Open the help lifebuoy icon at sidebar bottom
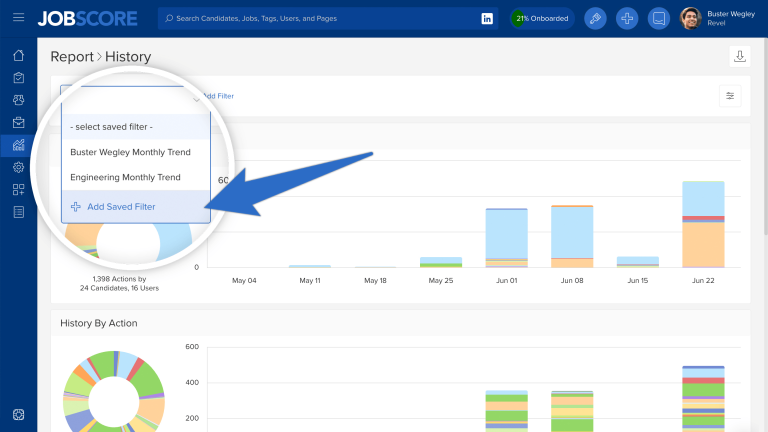The width and height of the screenshot is (768, 432). [19, 415]
